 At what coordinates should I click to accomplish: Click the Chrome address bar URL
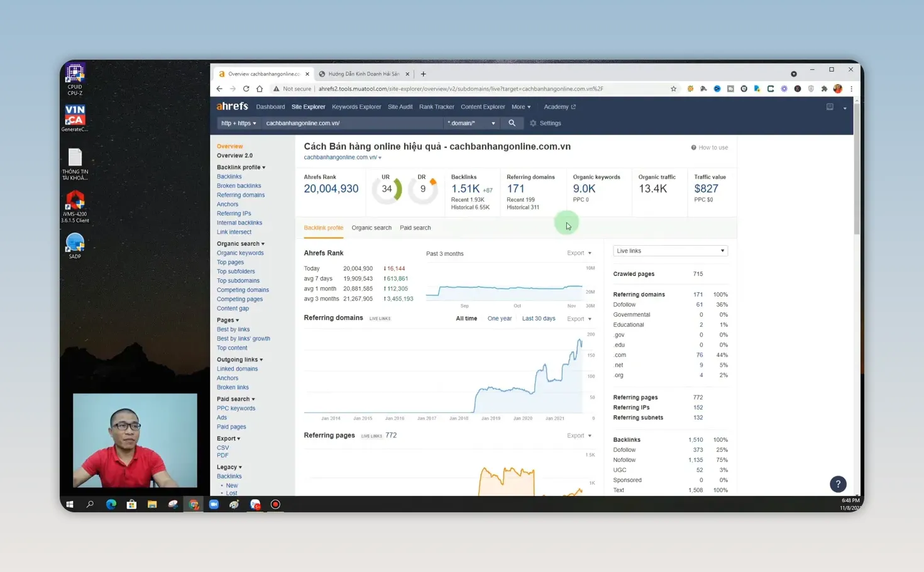(460, 89)
